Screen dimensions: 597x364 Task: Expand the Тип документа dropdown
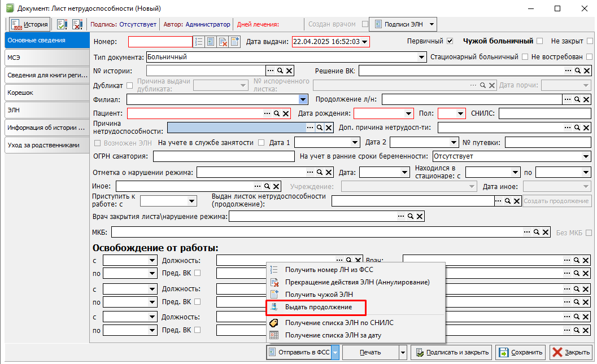pos(422,57)
